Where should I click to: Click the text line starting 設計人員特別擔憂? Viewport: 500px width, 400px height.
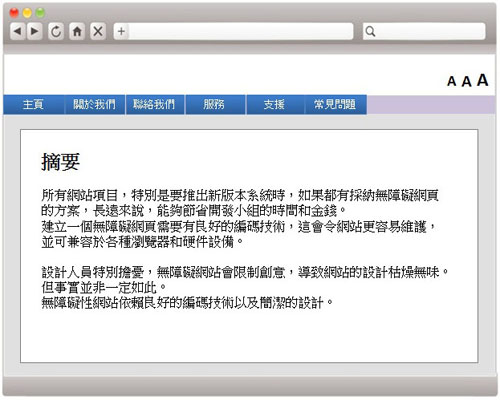coord(245,272)
